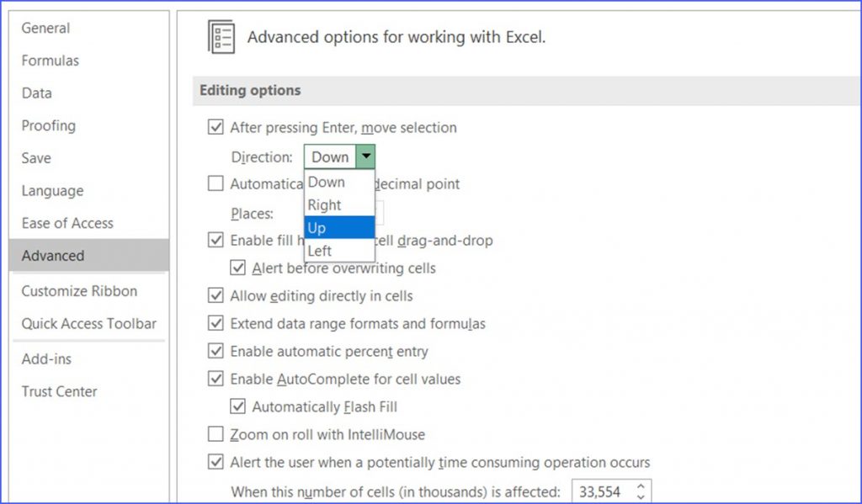
Task: Enable "Automatically insert a decimal point"
Action: click(x=217, y=183)
